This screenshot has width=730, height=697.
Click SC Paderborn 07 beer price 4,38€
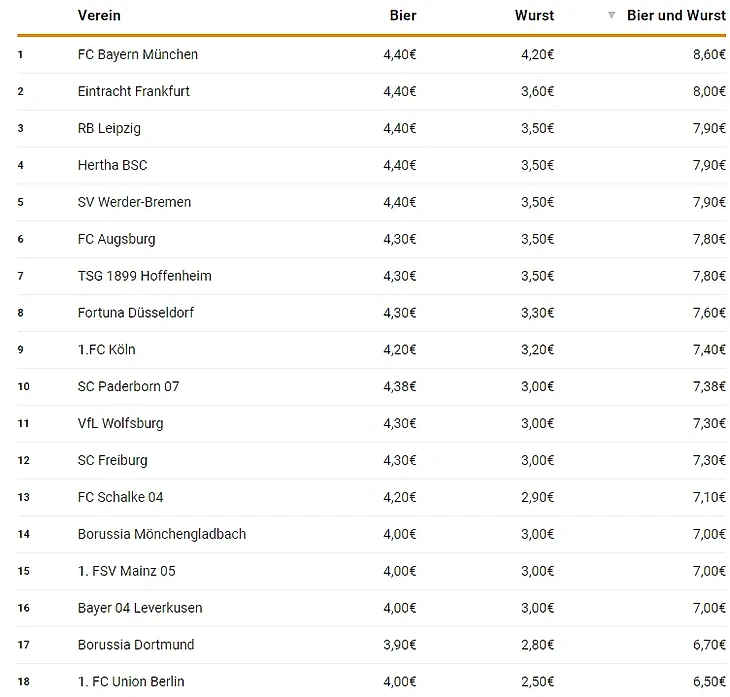(x=399, y=387)
